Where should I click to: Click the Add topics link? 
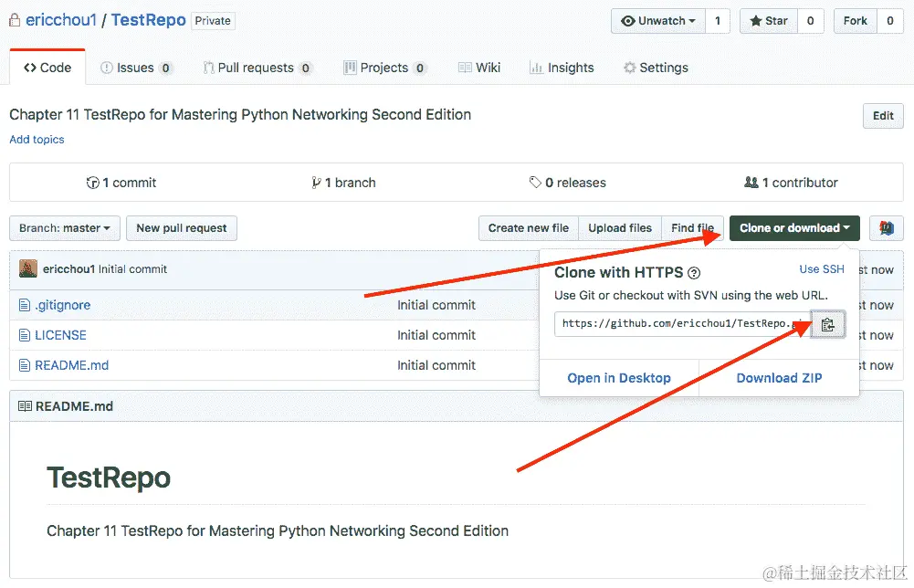pyautogui.click(x=37, y=140)
